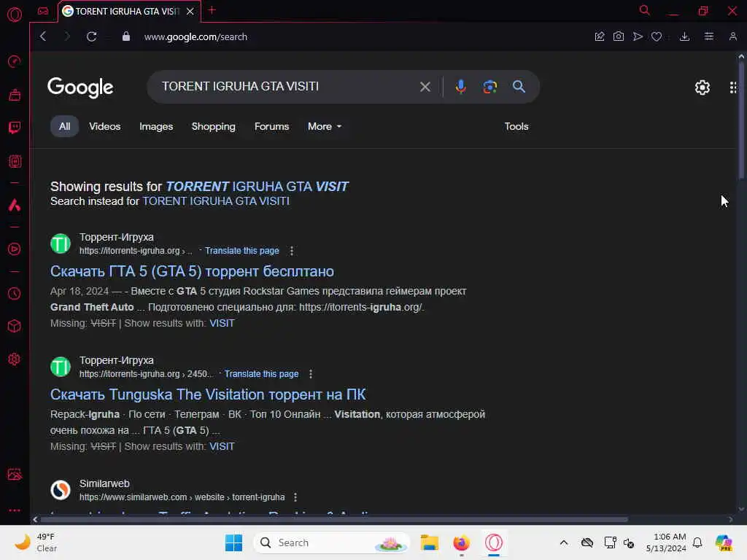Open search Tools options
Viewport: 747px width, 560px height.
pyautogui.click(x=516, y=127)
